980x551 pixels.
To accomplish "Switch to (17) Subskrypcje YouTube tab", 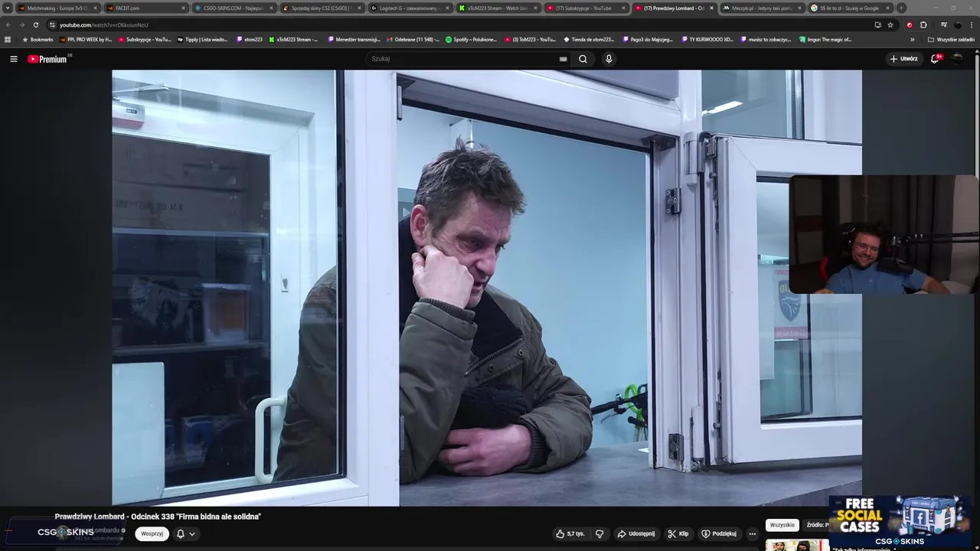I will [586, 8].
